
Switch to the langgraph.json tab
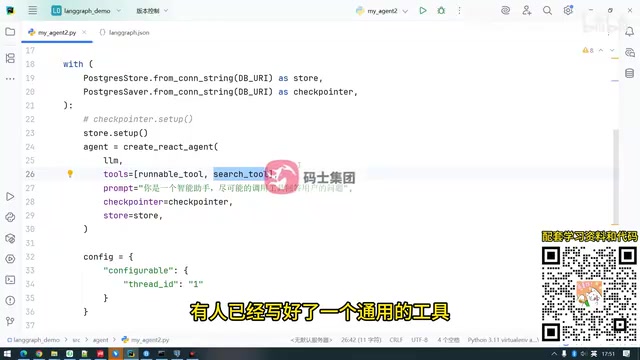point(124,33)
